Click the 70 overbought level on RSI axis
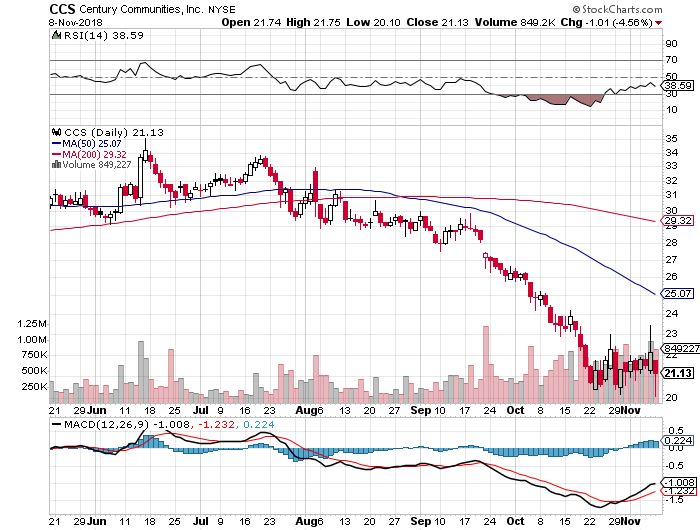 pyautogui.click(x=671, y=59)
